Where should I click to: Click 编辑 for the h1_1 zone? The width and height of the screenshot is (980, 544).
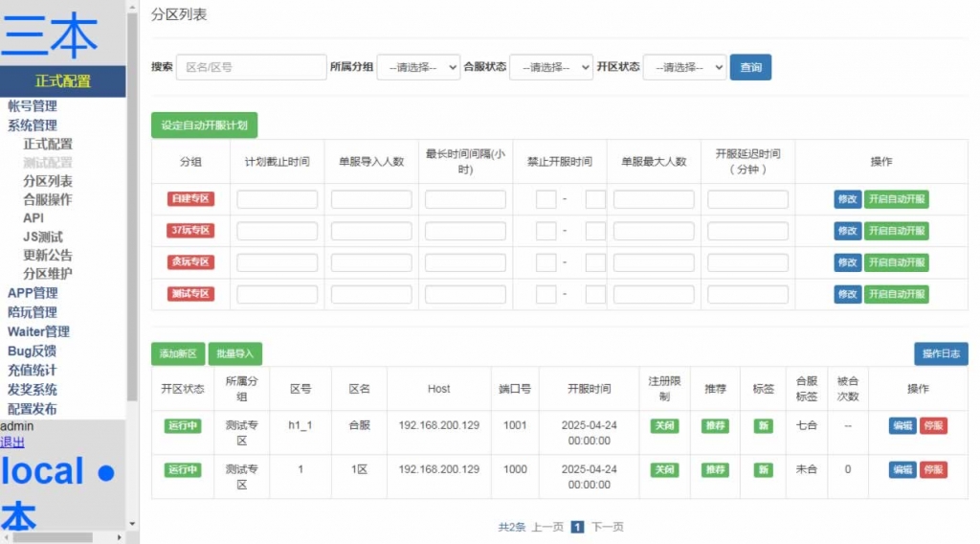(x=902, y=426)
